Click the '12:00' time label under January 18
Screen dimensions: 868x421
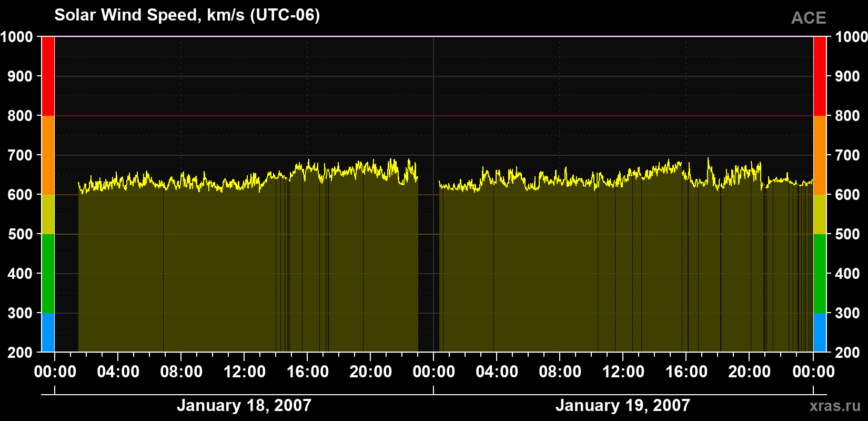pos(244,372)
